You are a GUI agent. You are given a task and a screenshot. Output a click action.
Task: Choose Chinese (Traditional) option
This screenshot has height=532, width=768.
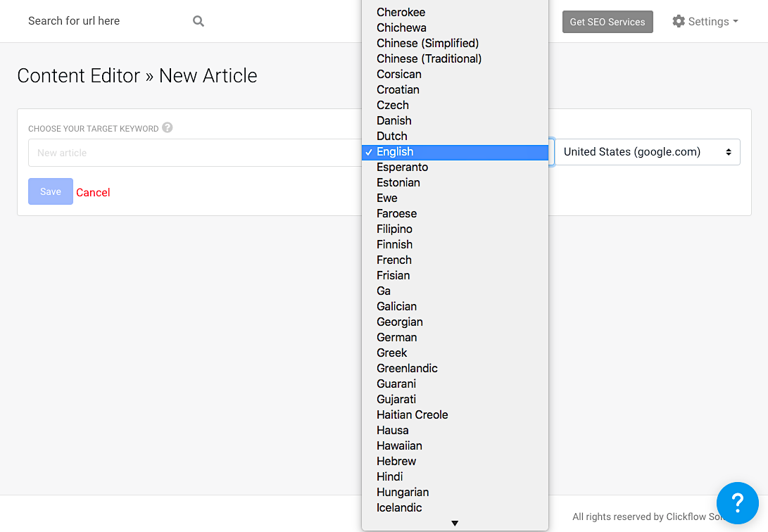tap(455, 58)
